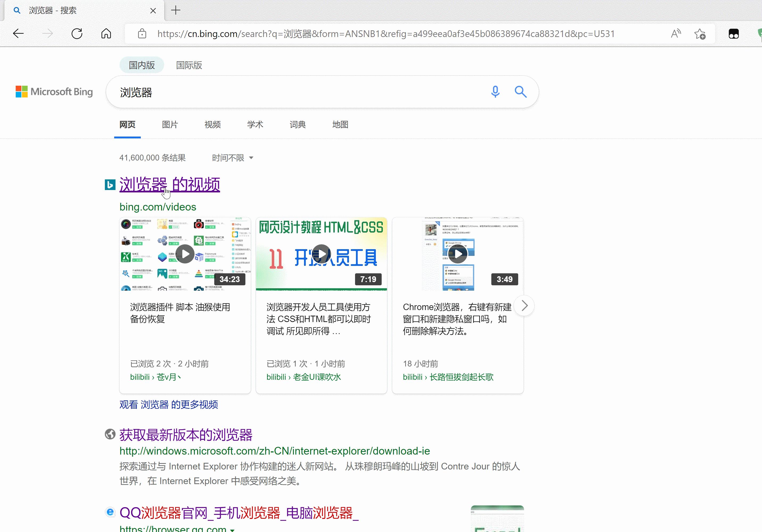Click the next arrow on video carousel
Screen dimensions: 762x532
click(x=524, y=305)
